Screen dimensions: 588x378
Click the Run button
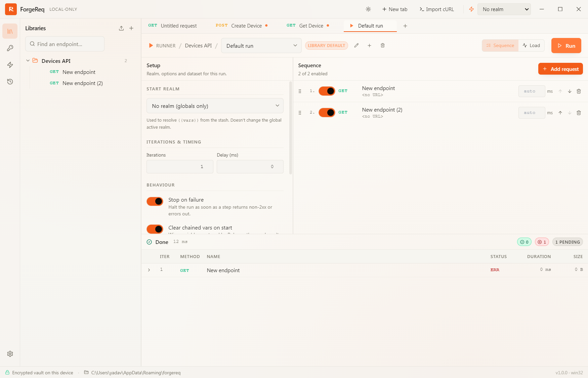click(566, 45)
